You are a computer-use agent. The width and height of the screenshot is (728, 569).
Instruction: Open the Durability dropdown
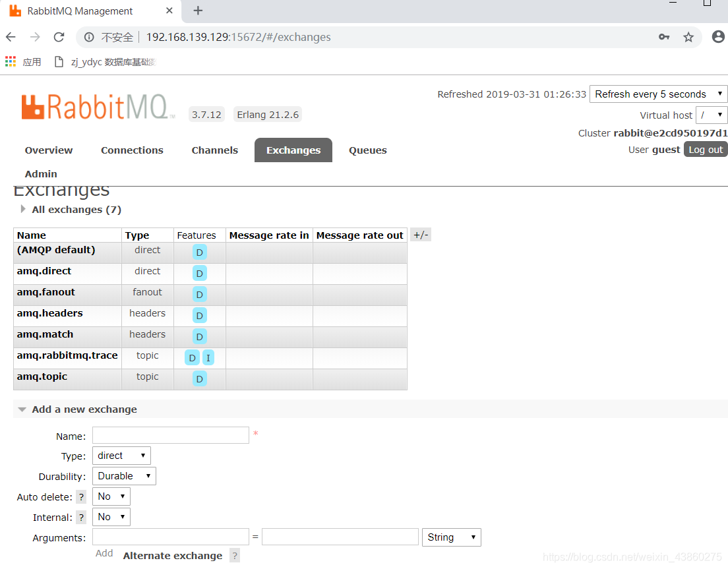pyautogui.click(x=125, y=476)
